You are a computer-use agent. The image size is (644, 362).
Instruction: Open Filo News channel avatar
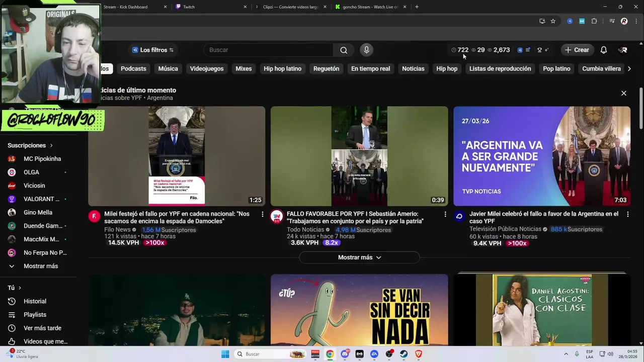pos(94,216)
